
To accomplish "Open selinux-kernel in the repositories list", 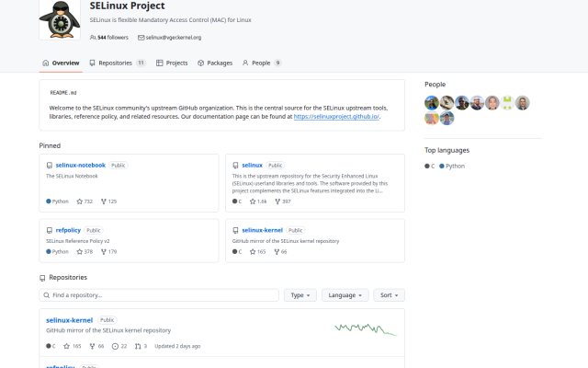I will (x=70, y=320).
